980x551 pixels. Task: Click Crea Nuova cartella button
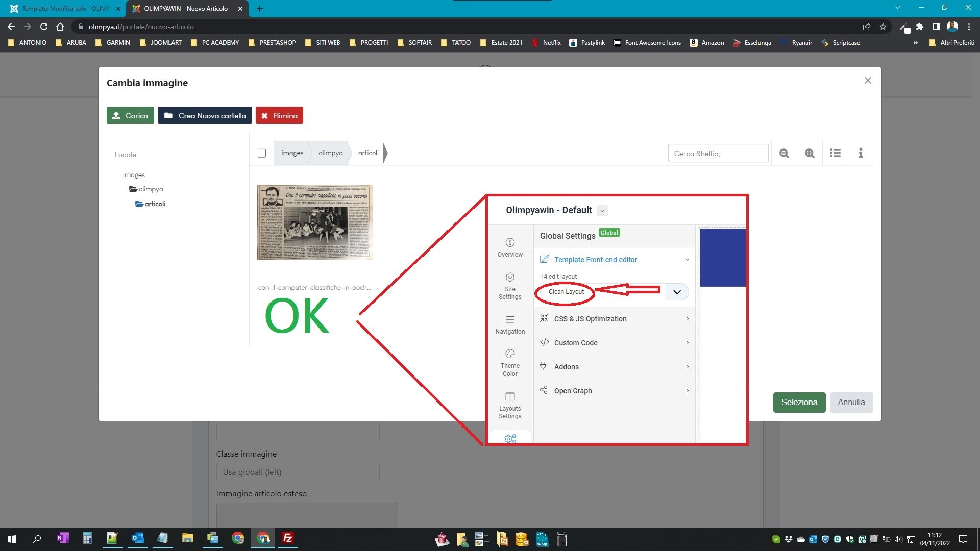205,115
